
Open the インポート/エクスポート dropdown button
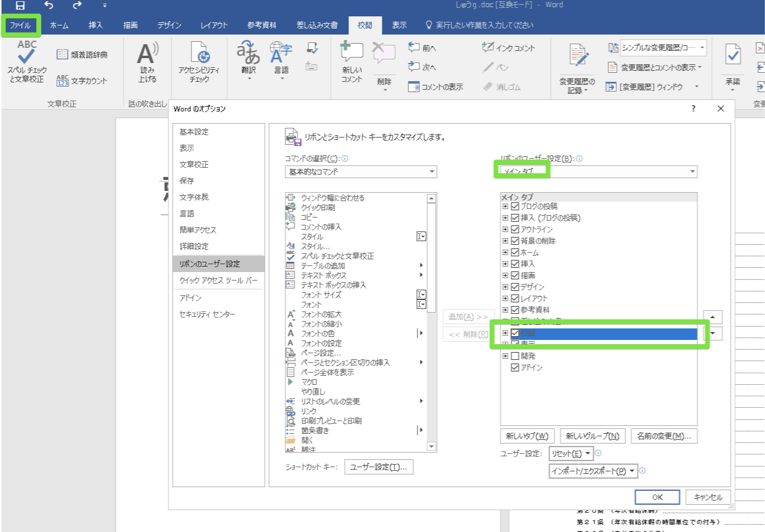click(x=594, y=471)
